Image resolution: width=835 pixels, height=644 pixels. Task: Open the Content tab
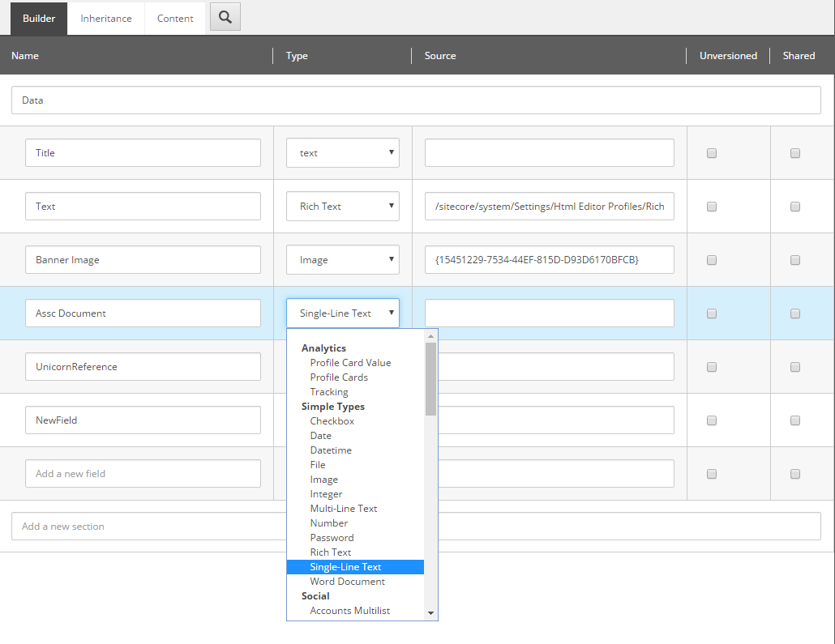(175, 19)
